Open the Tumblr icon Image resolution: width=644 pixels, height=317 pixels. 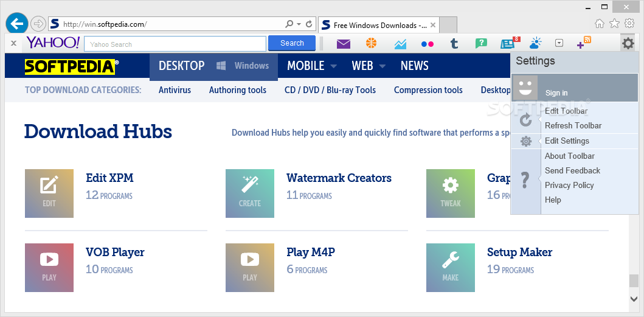coord(454,44)
